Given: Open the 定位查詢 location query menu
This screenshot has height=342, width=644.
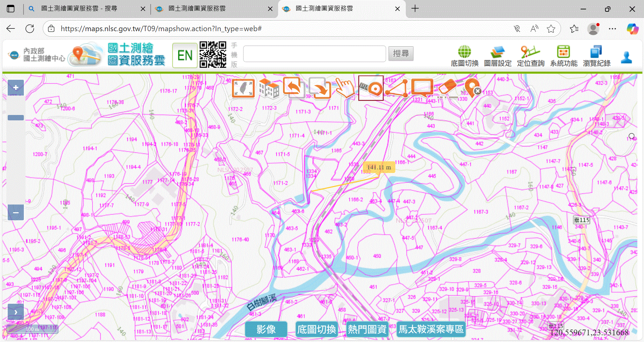Looking at the screenshot, I should (530, 56).
